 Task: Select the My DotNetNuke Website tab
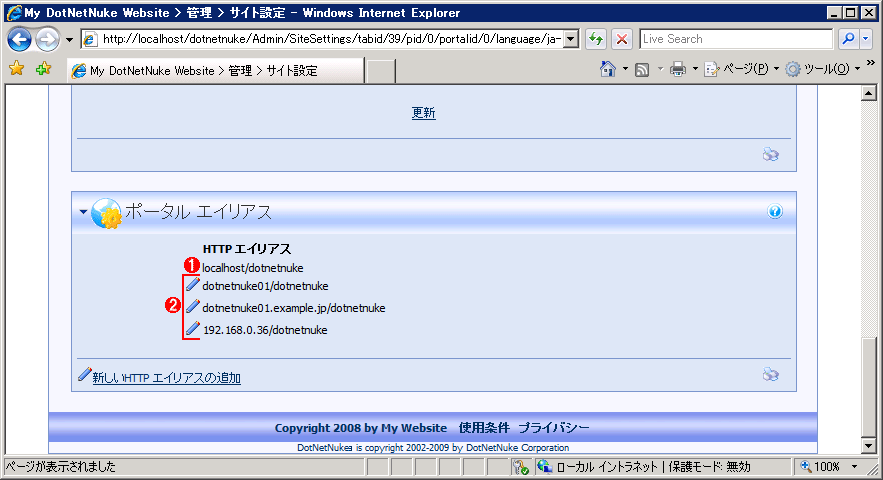(216, 70)
